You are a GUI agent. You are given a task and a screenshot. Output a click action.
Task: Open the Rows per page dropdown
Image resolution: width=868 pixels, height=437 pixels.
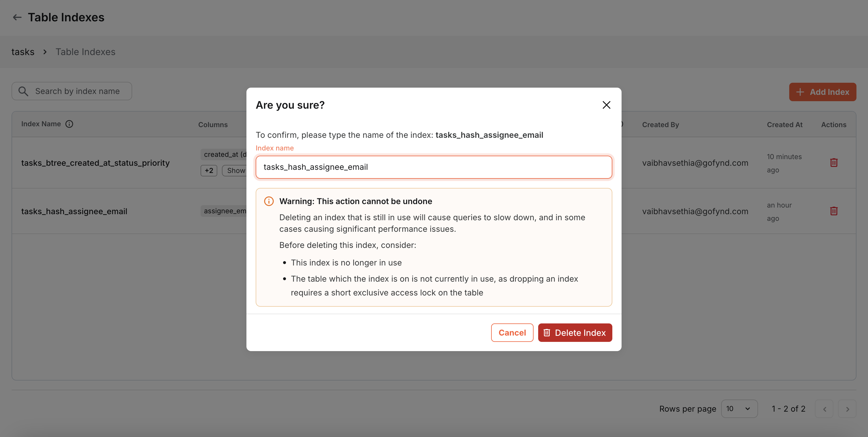(x=739, y=409)
